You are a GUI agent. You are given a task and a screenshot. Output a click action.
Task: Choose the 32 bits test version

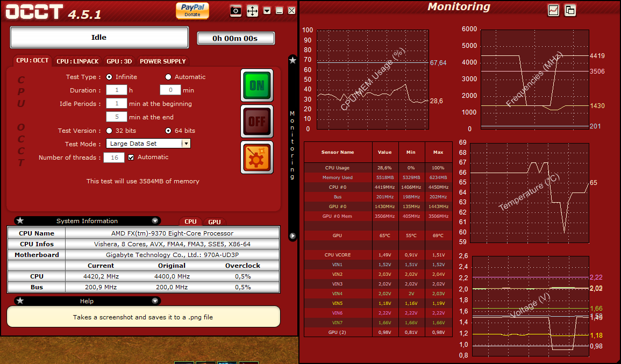point(109,131)
